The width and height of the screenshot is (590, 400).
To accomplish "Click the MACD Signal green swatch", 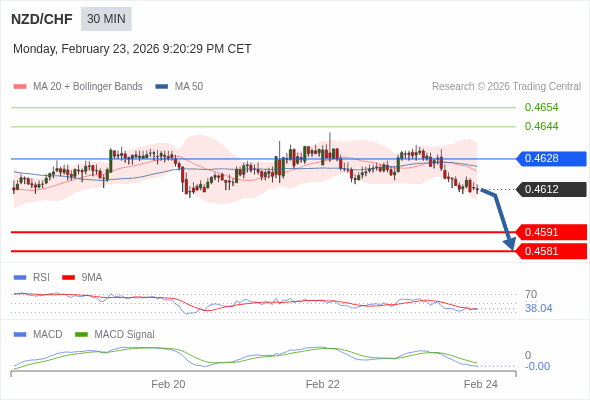I will (x=81, y=335).
